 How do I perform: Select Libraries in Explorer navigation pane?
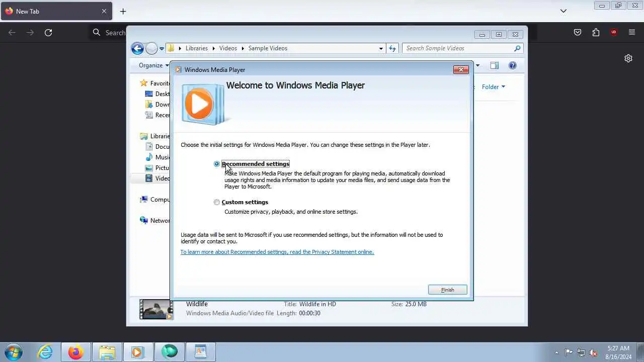coord(155,136)
